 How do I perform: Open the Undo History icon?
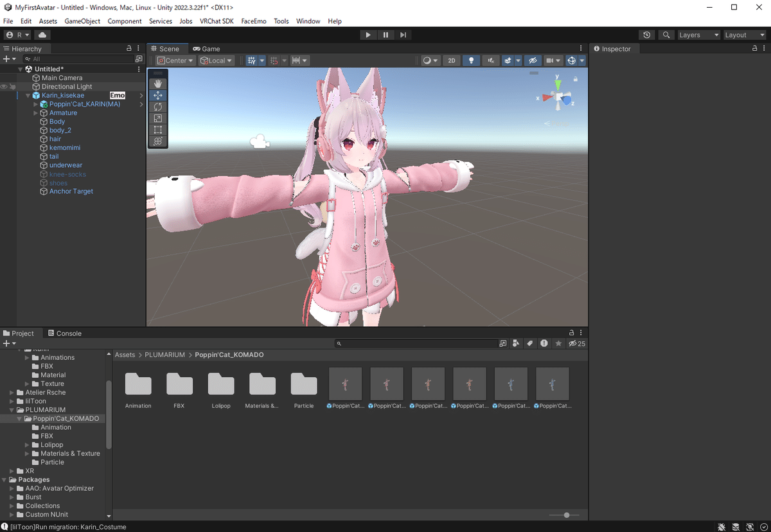(x=647, y=35)
